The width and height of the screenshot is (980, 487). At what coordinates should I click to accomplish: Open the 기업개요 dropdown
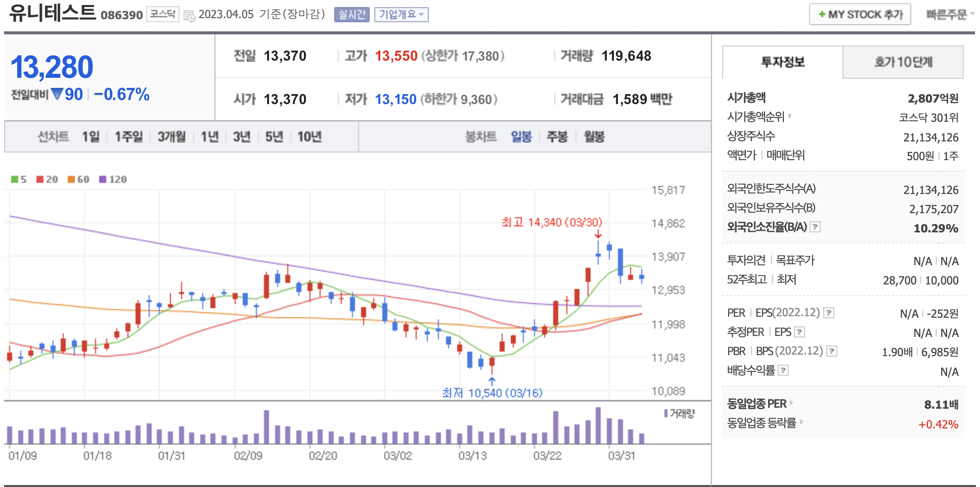(401, 15)
